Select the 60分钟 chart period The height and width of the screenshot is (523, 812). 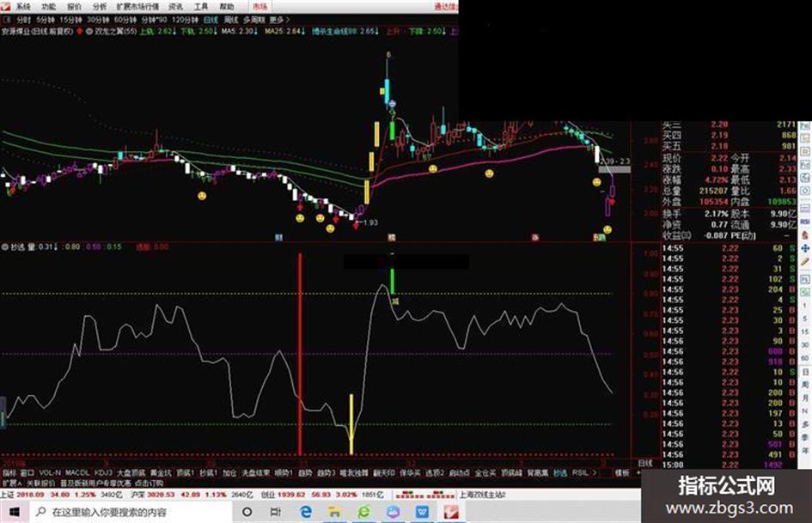tap(125, 20)
